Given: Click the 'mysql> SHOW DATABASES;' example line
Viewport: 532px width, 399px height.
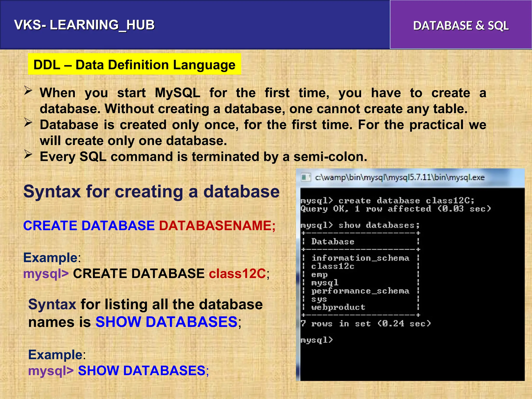Looking at the screenshot, I should [x=118, y=370].
